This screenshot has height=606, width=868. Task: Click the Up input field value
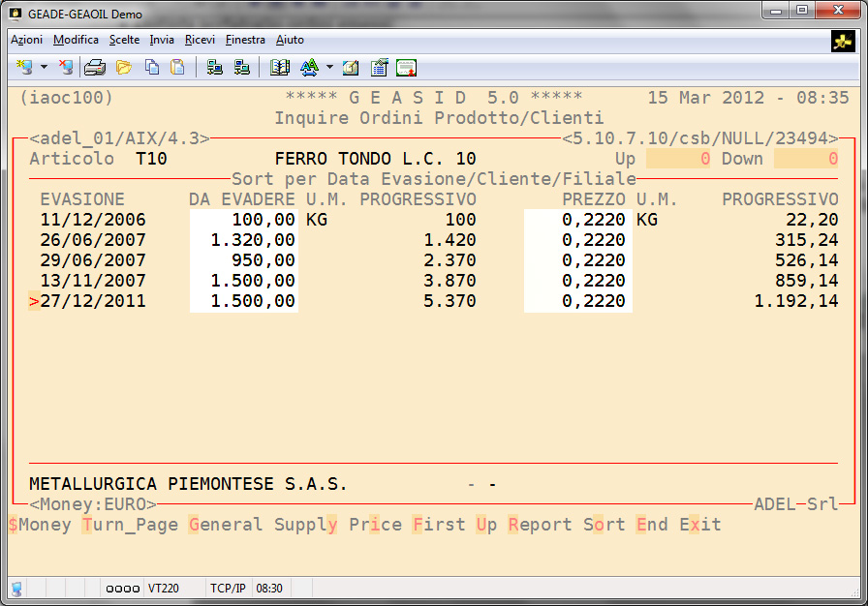point(678,159)
